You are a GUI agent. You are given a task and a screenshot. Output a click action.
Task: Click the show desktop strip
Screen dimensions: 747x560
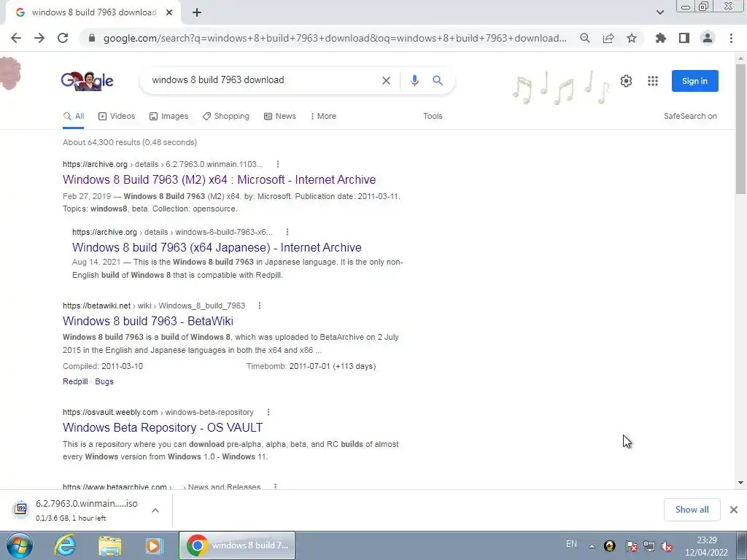(x=741, y=545)
